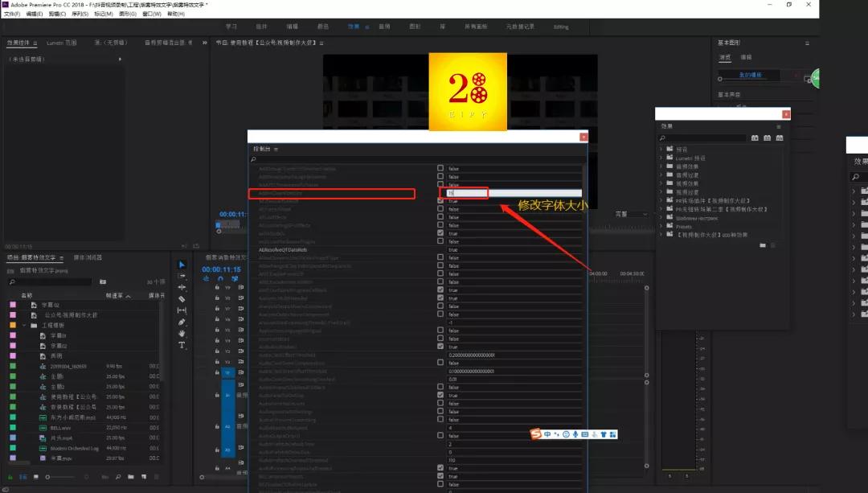Switch to 编辑 tab in 基本图形 panel

(x=746, y=57)
